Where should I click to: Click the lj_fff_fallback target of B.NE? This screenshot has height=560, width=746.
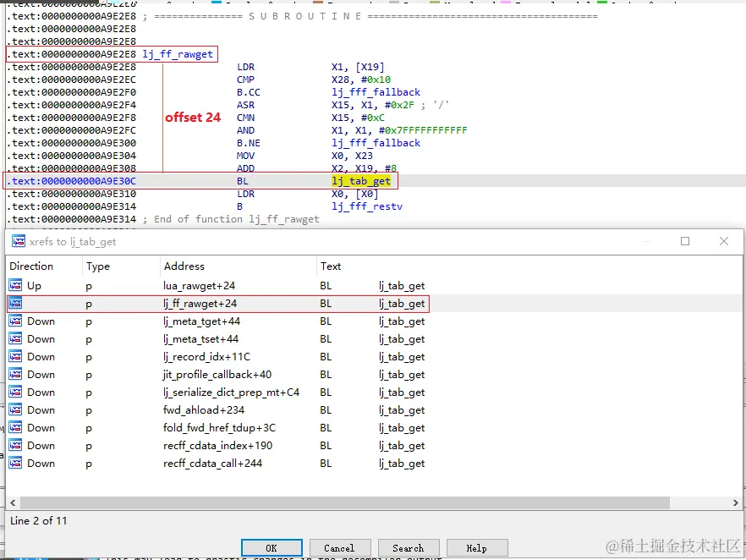coord(376,143)
